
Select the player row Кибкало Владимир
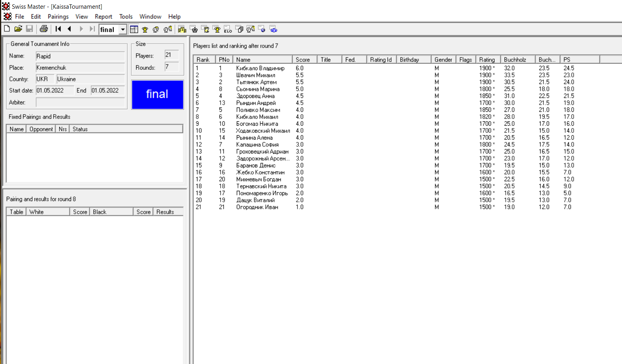tap(260, 68)
